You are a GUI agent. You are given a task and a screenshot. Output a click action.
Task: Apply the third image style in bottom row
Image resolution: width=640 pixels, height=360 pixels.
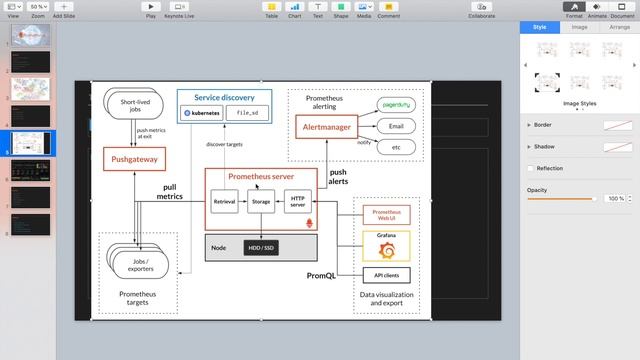click(x=612, y=82)
